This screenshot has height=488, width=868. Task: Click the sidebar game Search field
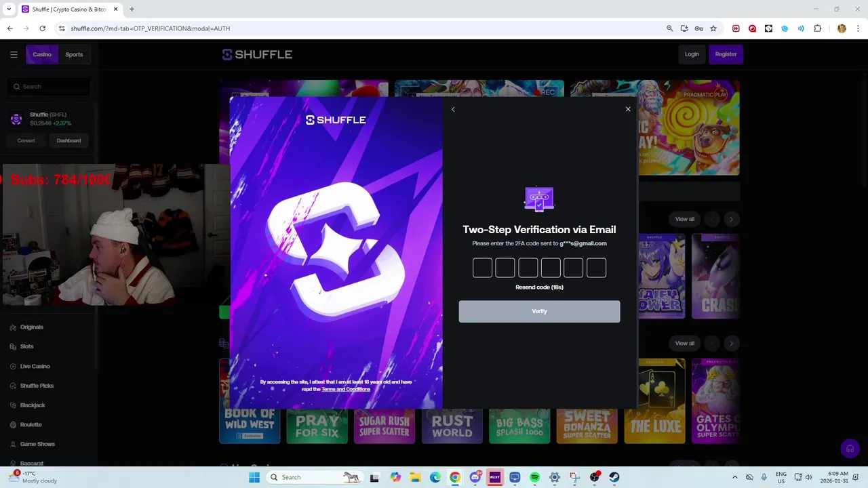[x=49, y=87]
